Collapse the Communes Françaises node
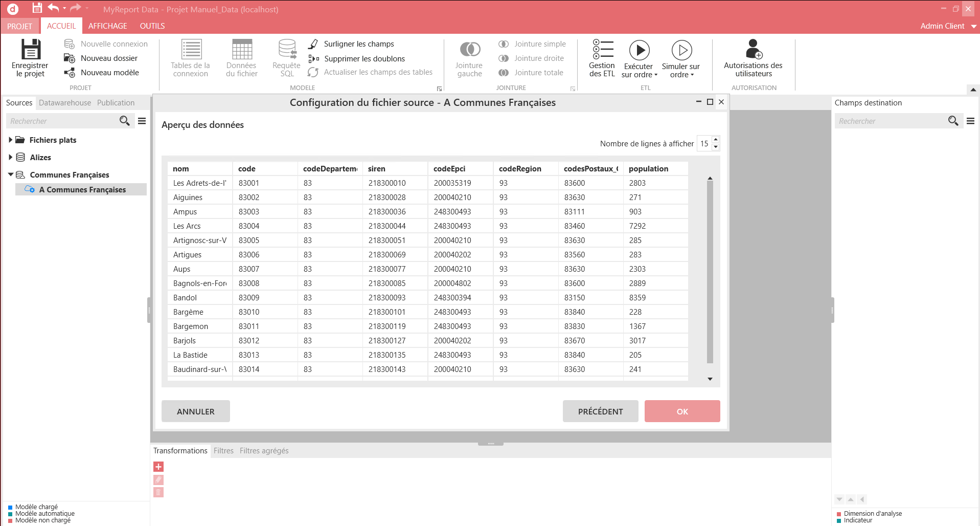The image size is (980, 526). pyautogui.click(x=10, y=174)
